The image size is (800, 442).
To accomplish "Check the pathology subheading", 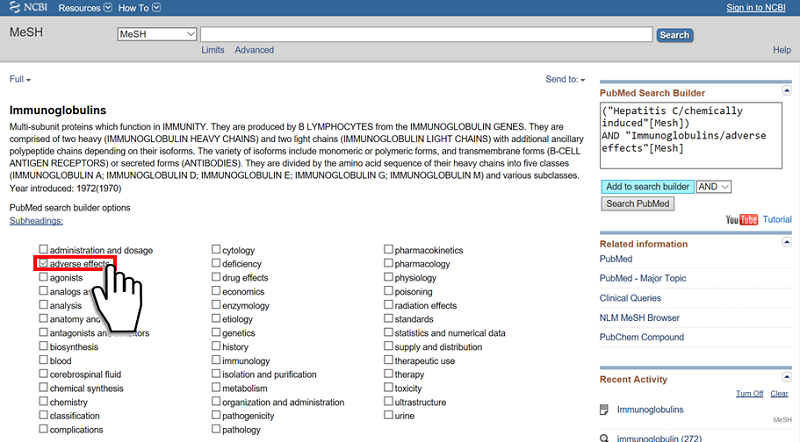I will (x=216, y=429).
